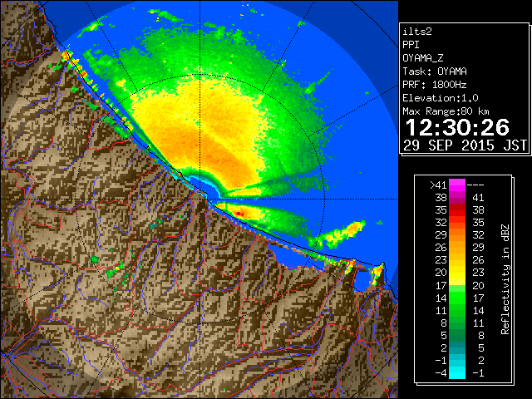Click the vertical 'Reflectivity in dBZ' label
This screenshot has width=532, height=399.
(x=505, y=279)
